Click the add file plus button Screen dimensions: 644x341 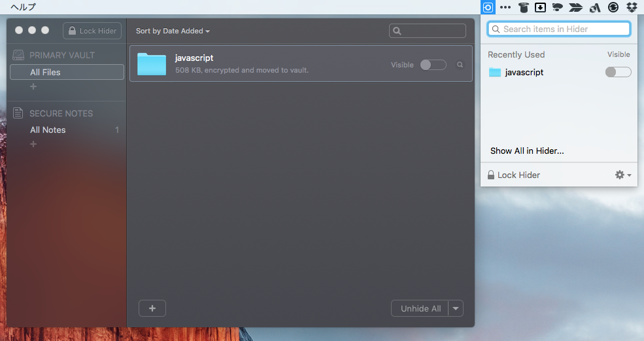tap(152, 308)
